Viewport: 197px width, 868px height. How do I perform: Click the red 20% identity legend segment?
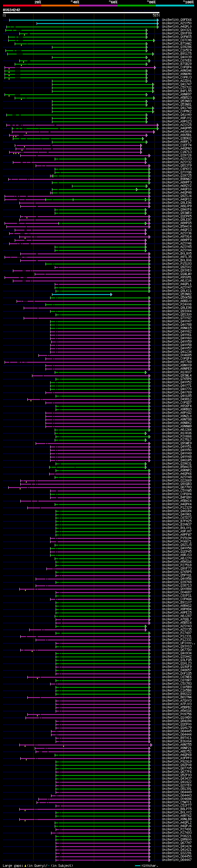pos(22,6)
